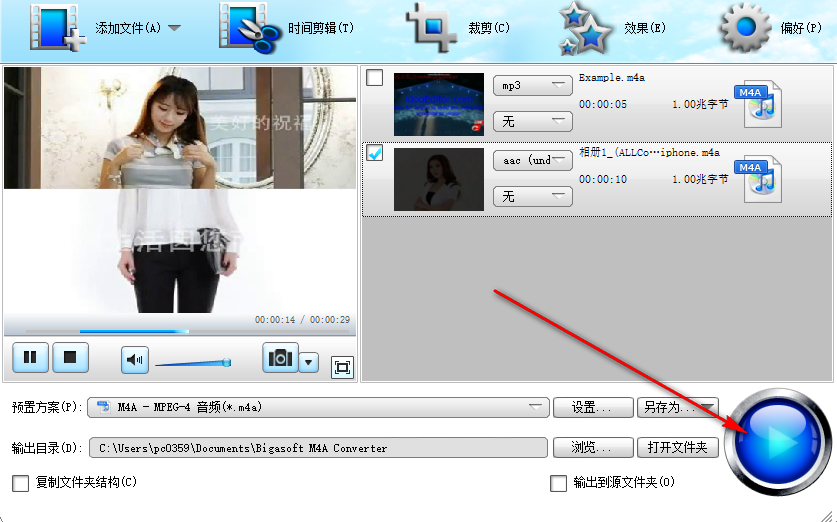The height and width of the screenshot is (522, 837).
Task: Click the output directory path field
Action: tap(318, 448)
